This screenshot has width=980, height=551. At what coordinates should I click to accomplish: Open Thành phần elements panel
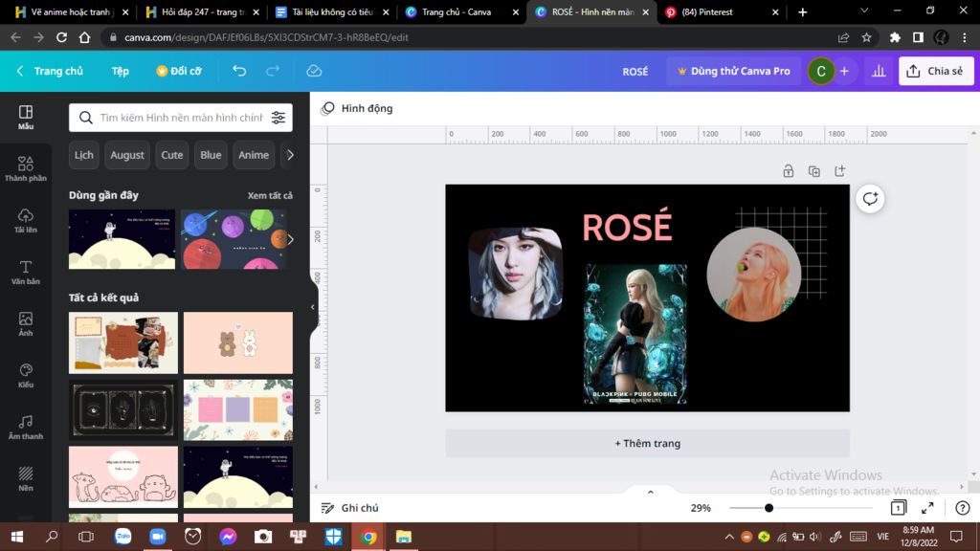tap(26, 168)
